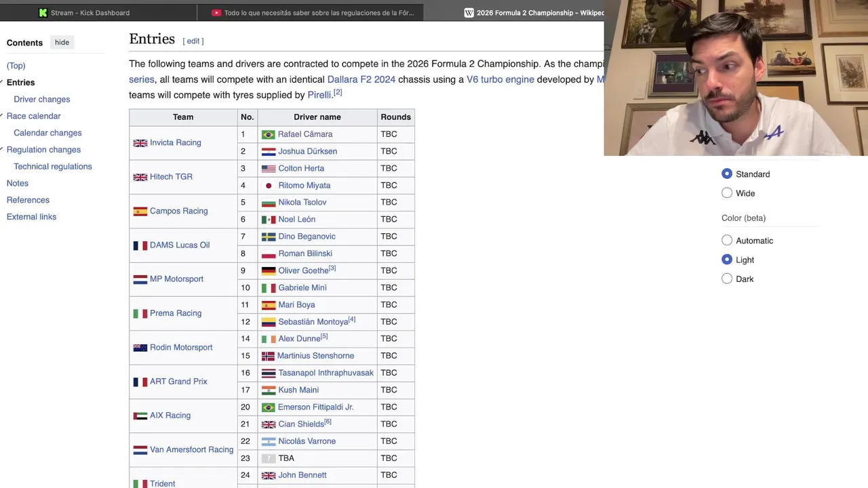This screenshot has width=868, height=488.
Task: Open Invicta Racing team page
Action: point(175,142)
